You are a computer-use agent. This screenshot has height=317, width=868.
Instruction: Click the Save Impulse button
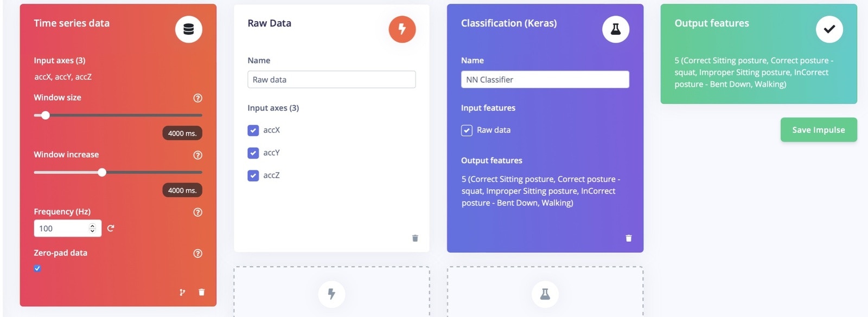point(819,130)
